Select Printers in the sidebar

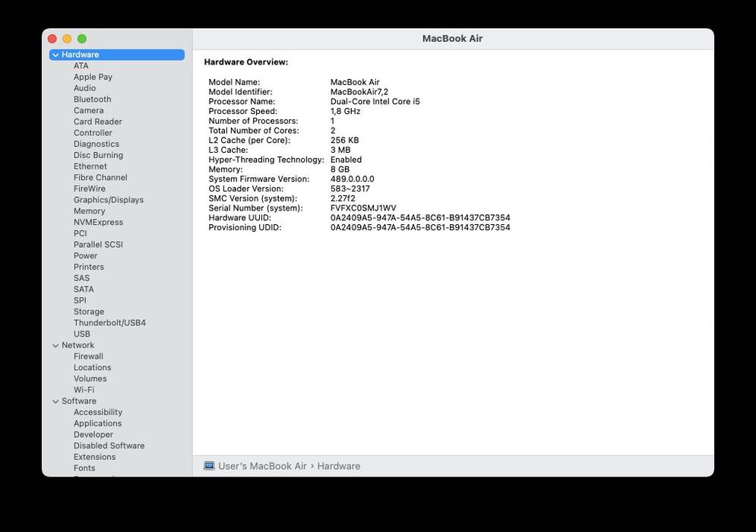click(89, 267)
